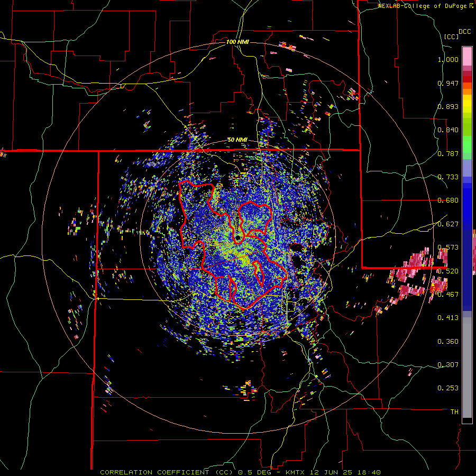476x476 pixels.
Task: Select the 0.467 legend value
Action: click(x=448, y=295)
